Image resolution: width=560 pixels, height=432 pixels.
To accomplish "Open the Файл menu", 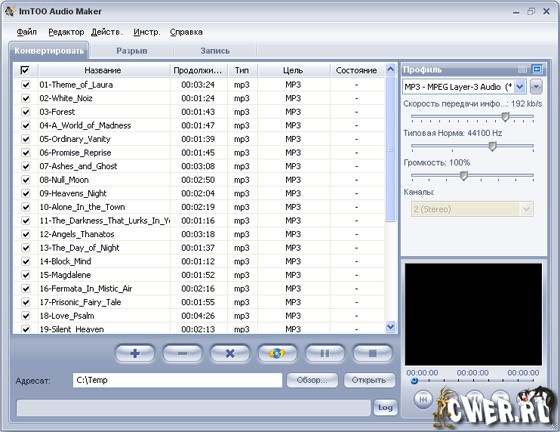I will 26,32.
